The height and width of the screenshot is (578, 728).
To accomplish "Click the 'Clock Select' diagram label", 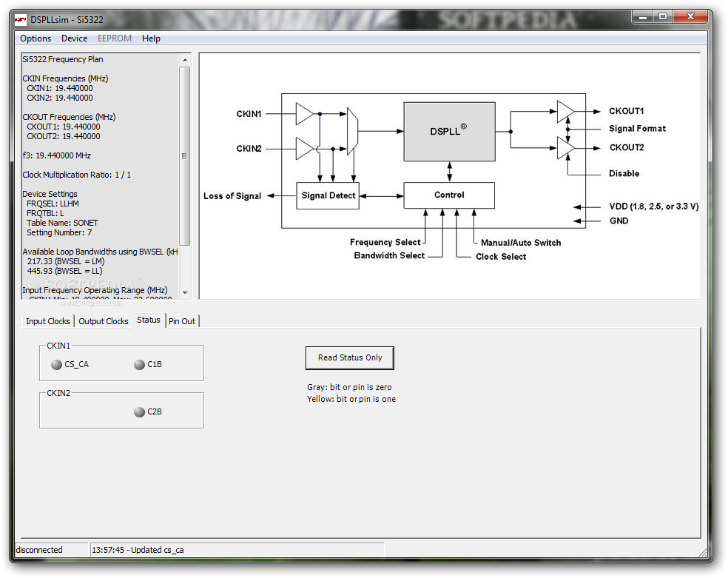I will 500,257.
